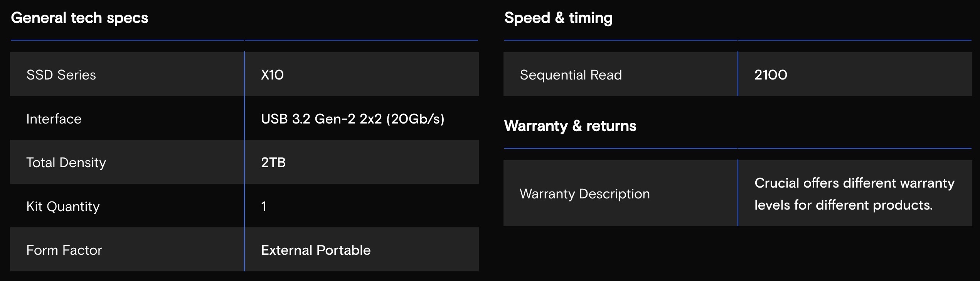Viewport: 980px width, 281px height.
Task: Select the External Portable value
Action: (x=315, y=250)
